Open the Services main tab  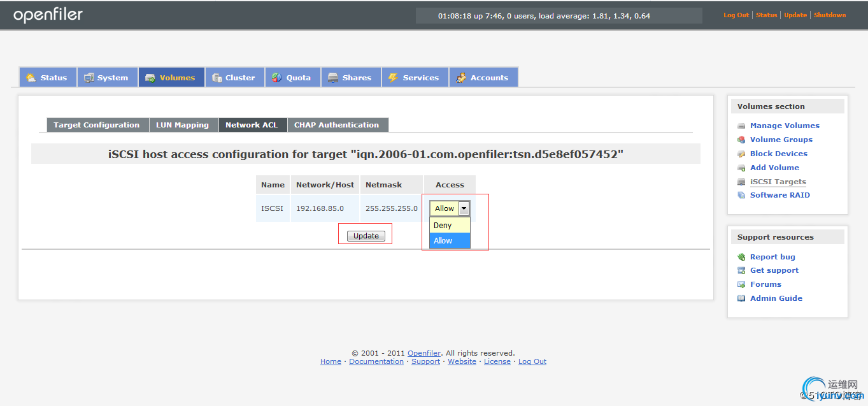[x=415, y=77]
